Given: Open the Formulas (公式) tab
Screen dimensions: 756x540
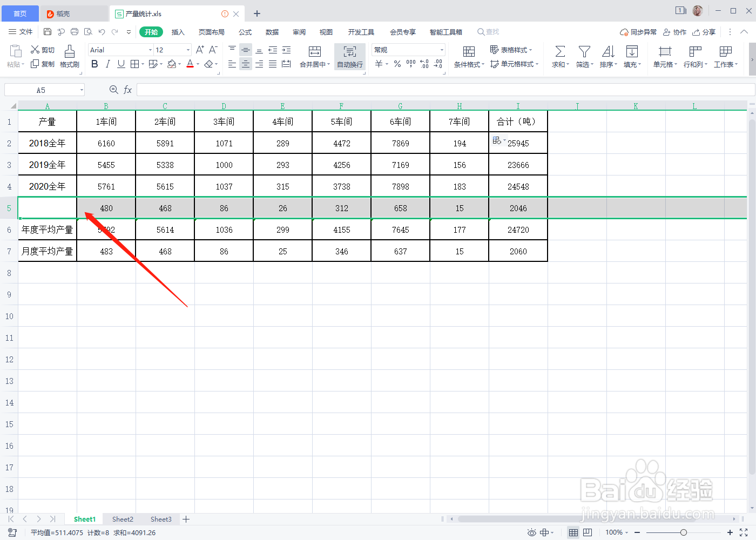Looking at the screenshot, I should [x=245, y=32].
